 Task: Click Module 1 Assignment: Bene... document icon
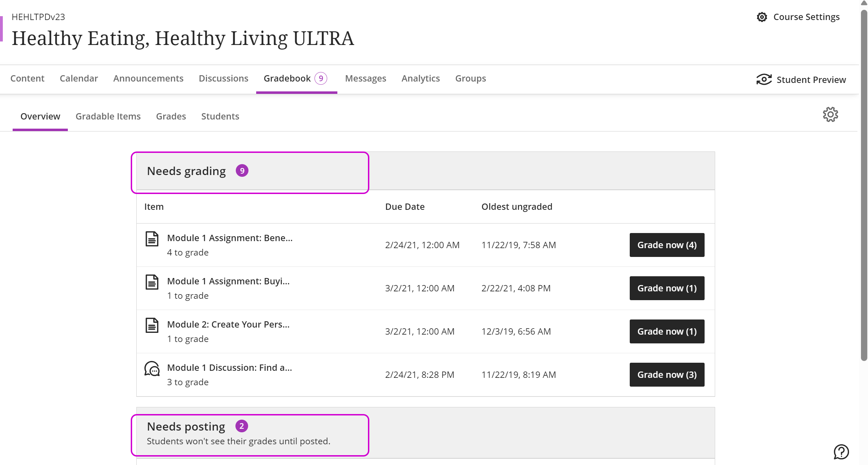click(x=152, y=239)
